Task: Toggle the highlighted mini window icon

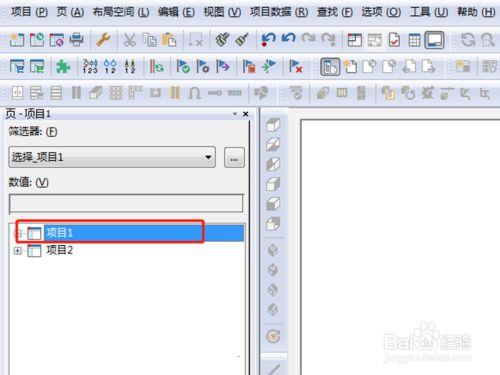Action: (x=434, y=40)
